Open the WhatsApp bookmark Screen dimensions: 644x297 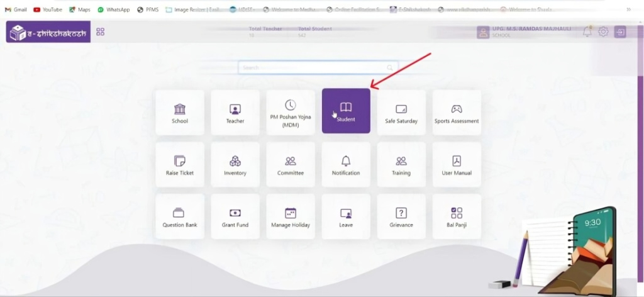pos(113,9)
